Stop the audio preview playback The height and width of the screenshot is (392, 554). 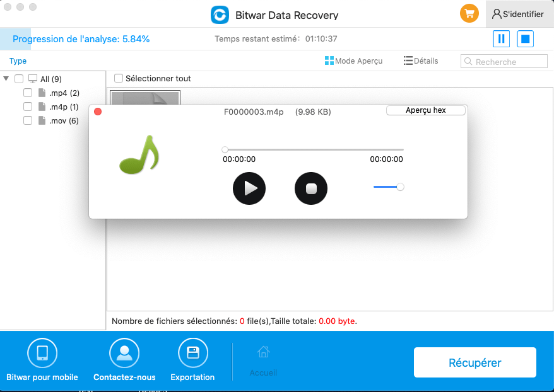[311, 188]
